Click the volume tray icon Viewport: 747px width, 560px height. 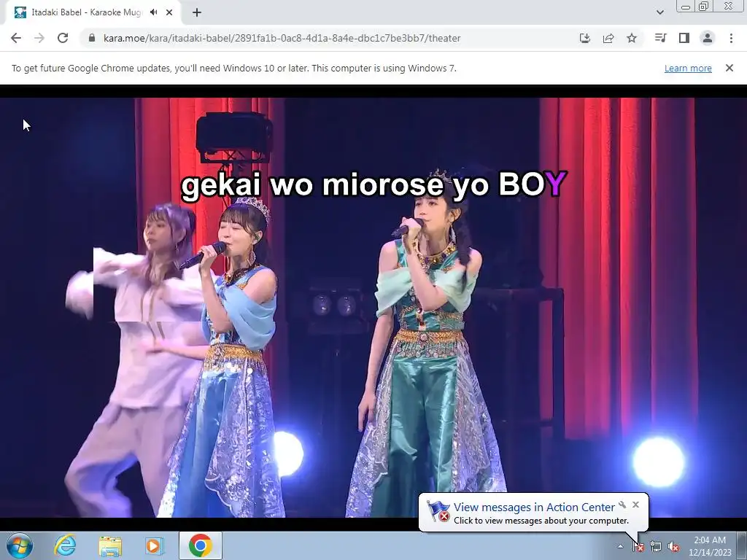coord(673,547)
